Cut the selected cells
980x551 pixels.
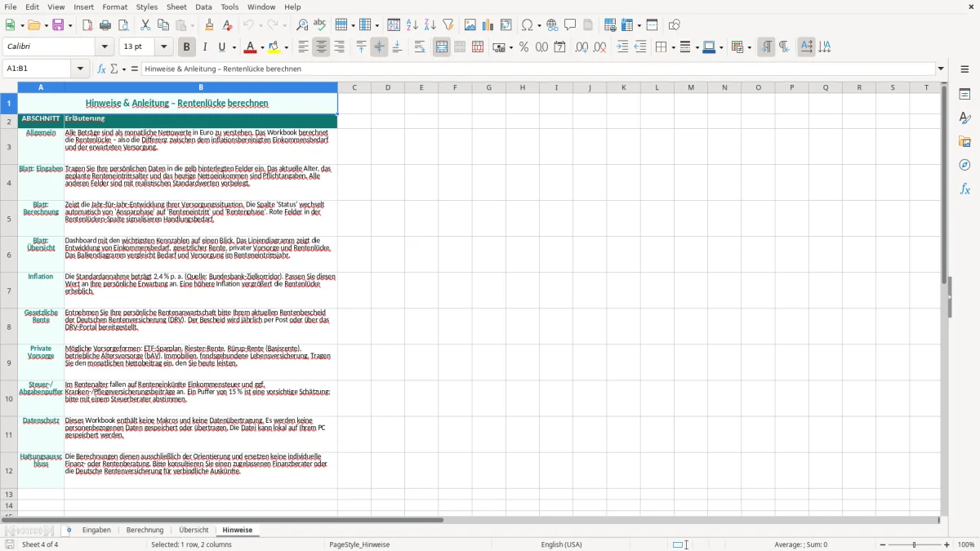pyautogui.click(x=145, y=25)
